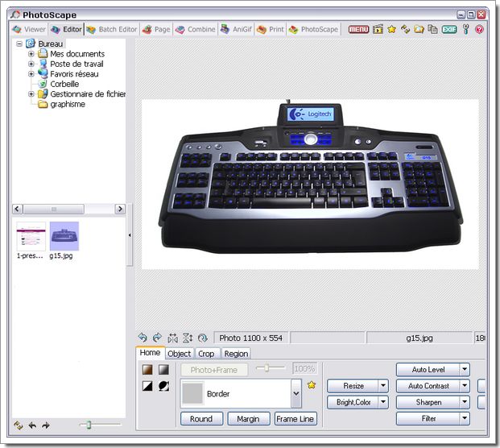Click the forward arrow below thumbnails

click(x=46, y=425)
